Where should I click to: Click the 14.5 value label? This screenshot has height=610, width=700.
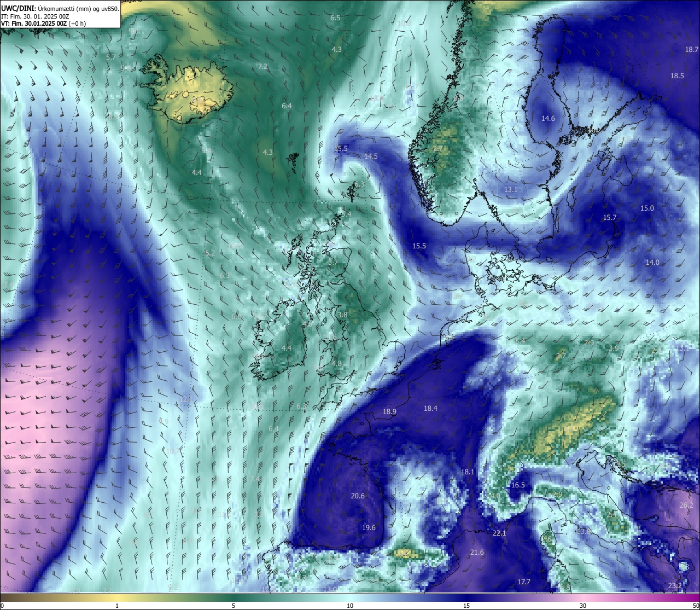[371, 156]
